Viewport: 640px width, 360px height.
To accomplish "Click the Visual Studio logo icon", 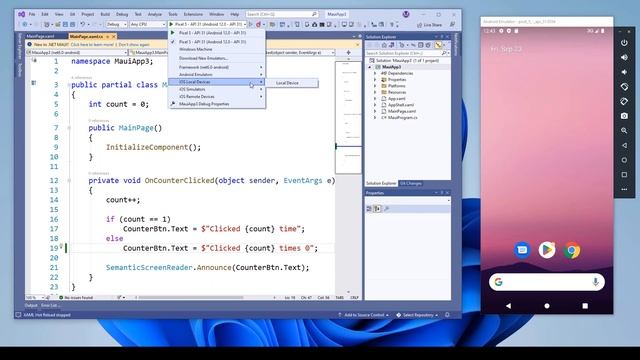I will tap(22, 14).
